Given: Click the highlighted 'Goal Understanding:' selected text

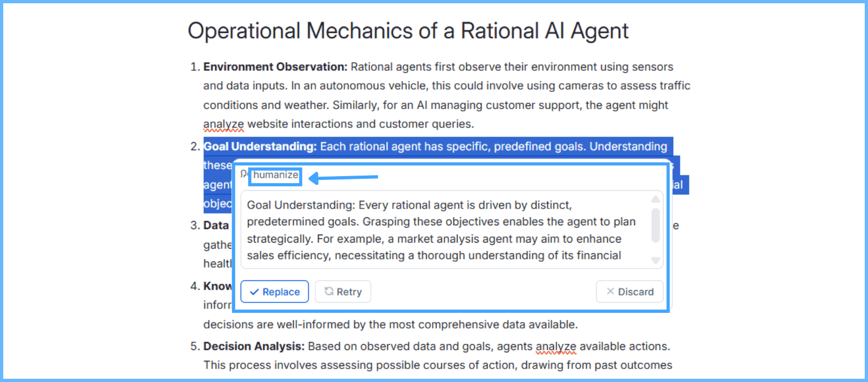Looking at the screenshot, I should point(260,146).
